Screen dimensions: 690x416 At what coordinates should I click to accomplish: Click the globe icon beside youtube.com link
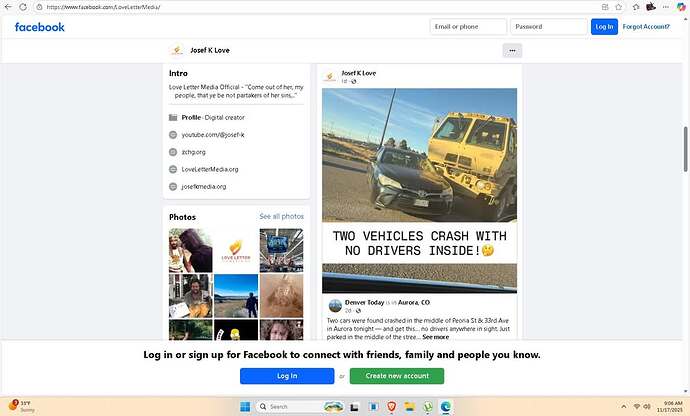[x=173, y=134]
